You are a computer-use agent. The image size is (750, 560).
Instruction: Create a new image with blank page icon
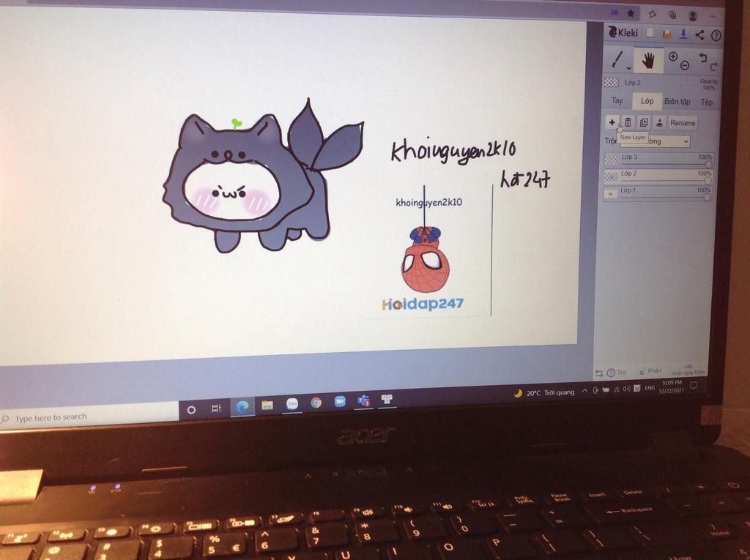coord(650,32)
